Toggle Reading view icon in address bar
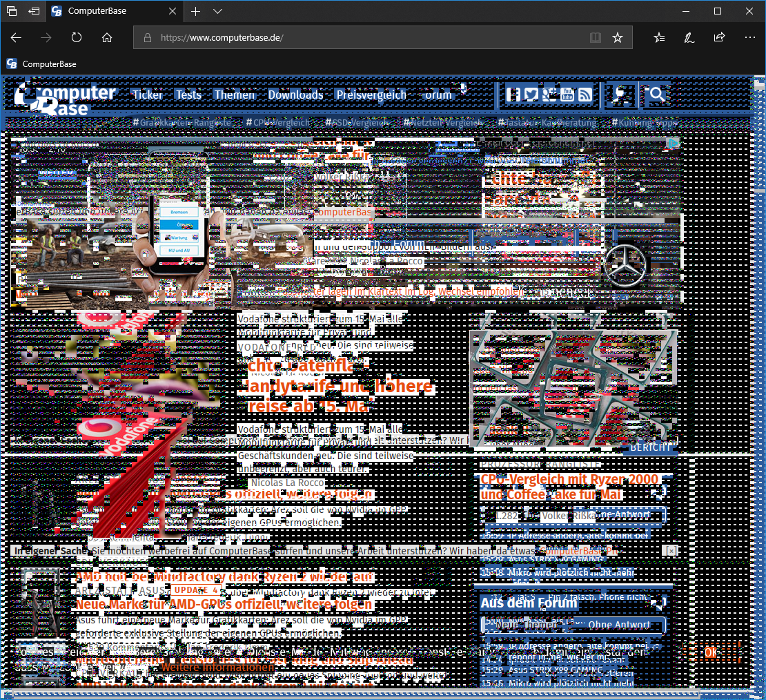 point(595,38)
